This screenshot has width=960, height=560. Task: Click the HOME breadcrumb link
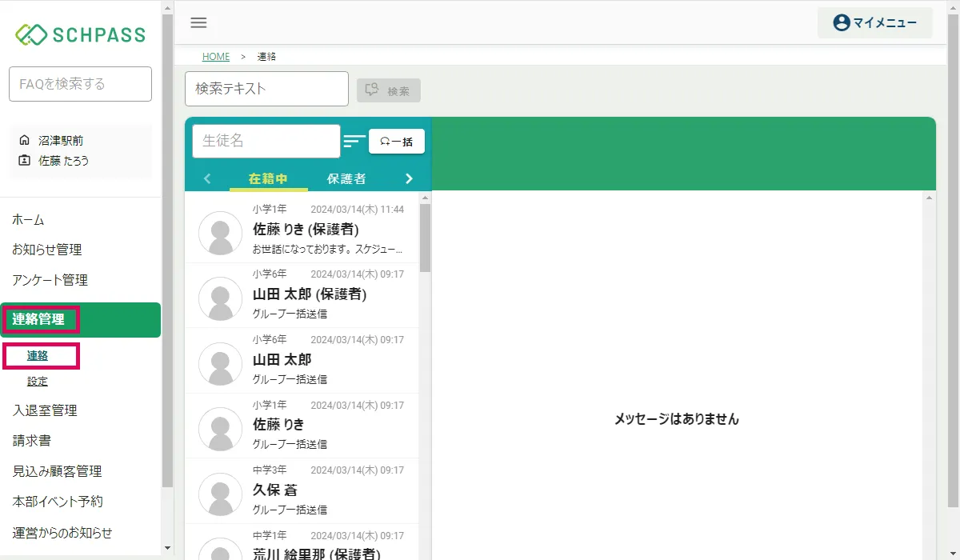point(216,57)
